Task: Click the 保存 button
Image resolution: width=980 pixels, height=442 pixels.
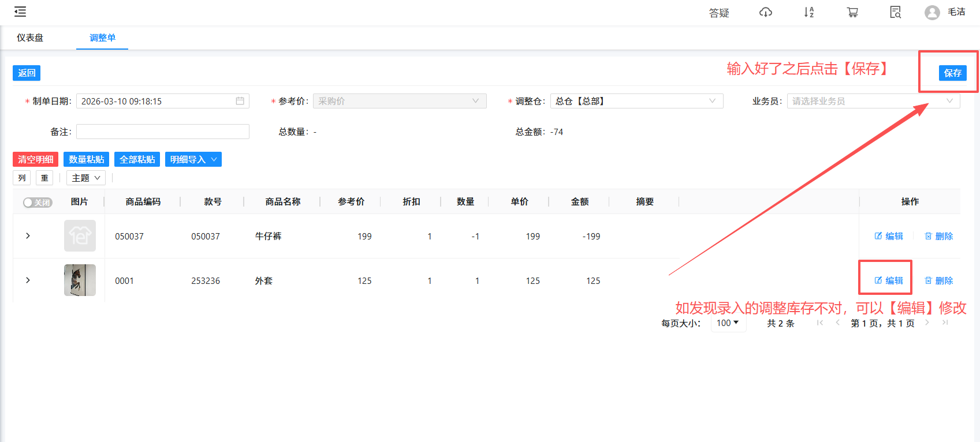Action: 952,73
